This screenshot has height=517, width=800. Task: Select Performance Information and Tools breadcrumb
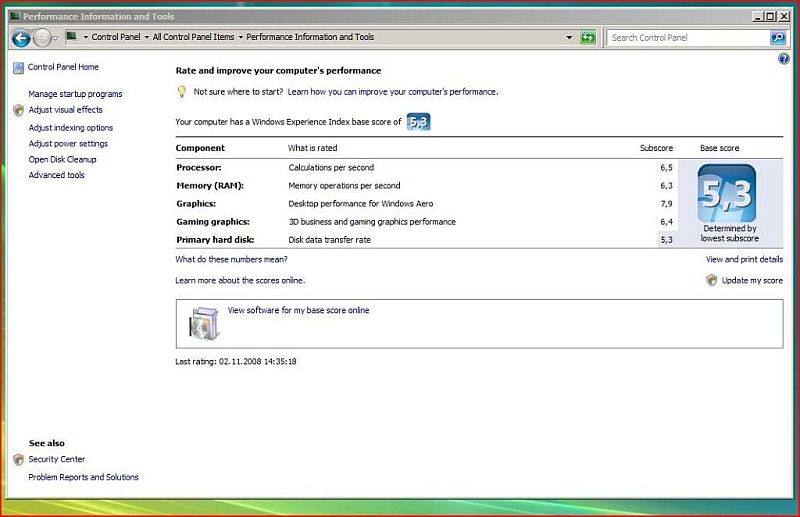click(310, 37)
